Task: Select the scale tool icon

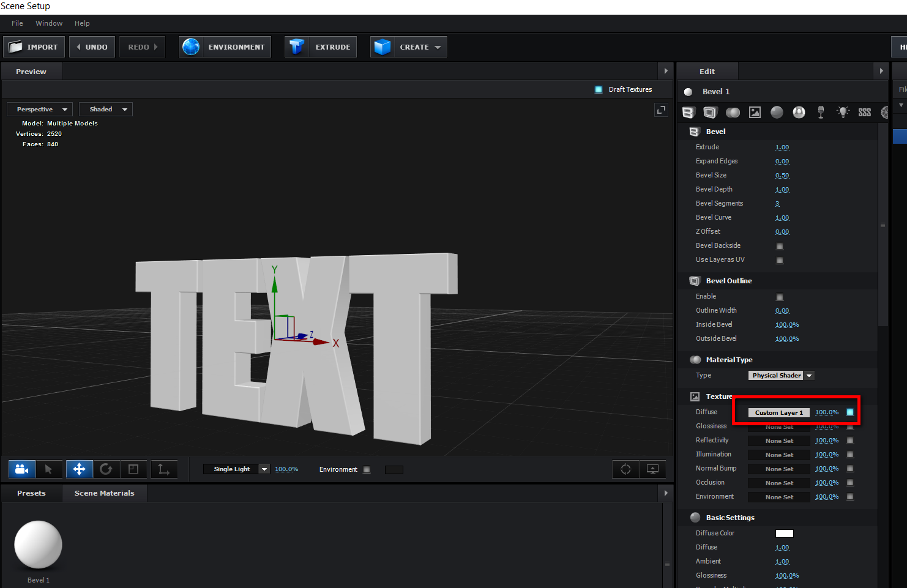Action: 133,469
